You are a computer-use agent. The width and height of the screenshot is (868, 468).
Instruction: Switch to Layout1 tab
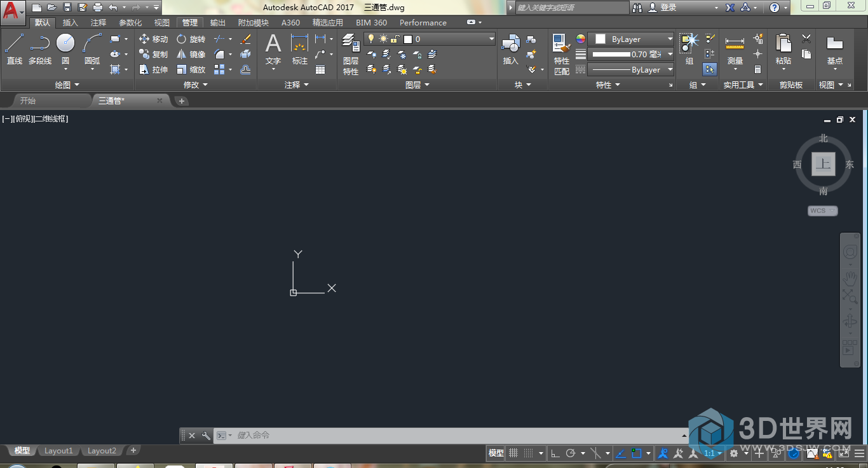58,451
